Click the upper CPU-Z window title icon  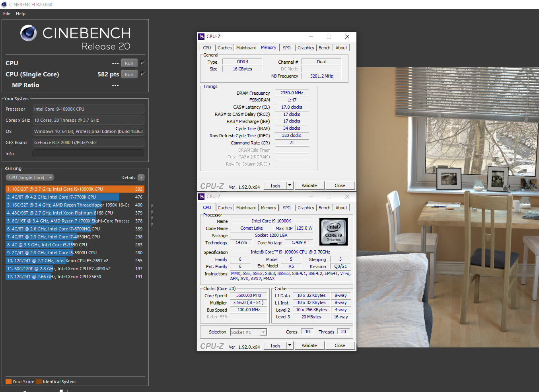(201, 37)
